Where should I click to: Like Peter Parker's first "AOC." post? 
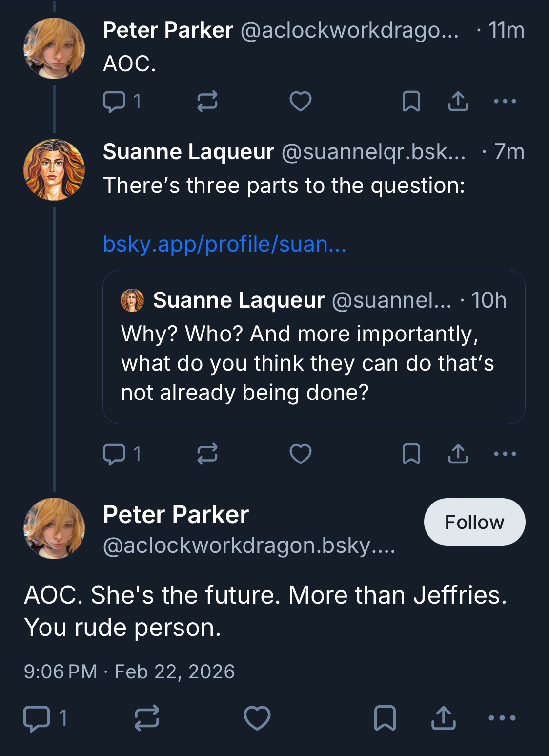tap(300, 102)
